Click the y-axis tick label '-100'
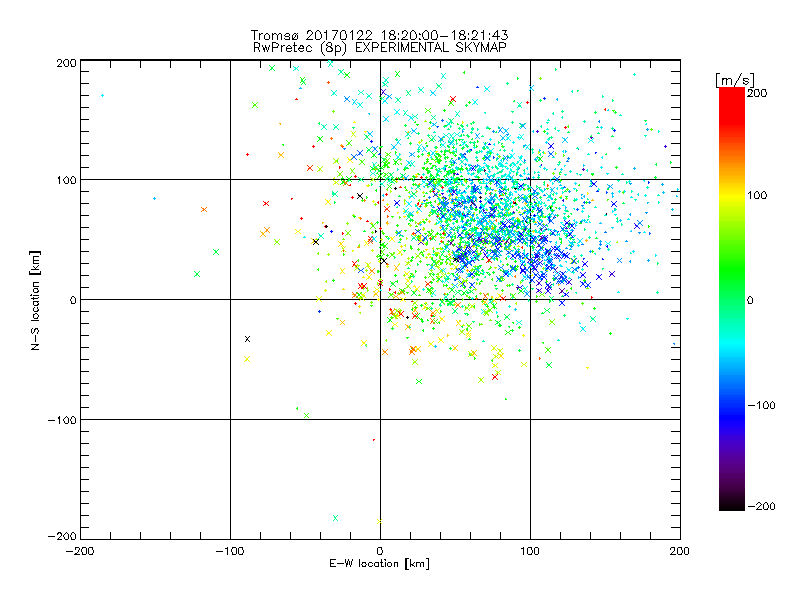This screenshot has width=800, height=600. click(62, 420)
